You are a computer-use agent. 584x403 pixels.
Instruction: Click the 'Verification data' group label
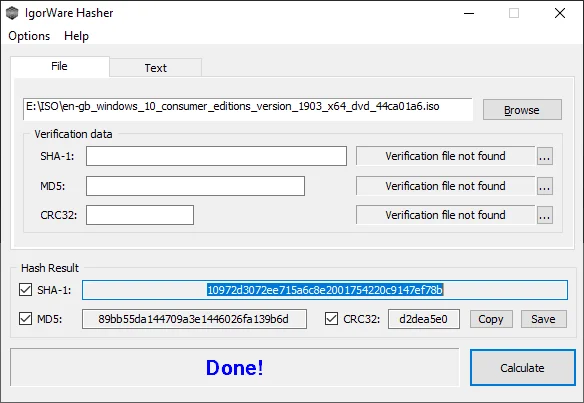[73, 134]
